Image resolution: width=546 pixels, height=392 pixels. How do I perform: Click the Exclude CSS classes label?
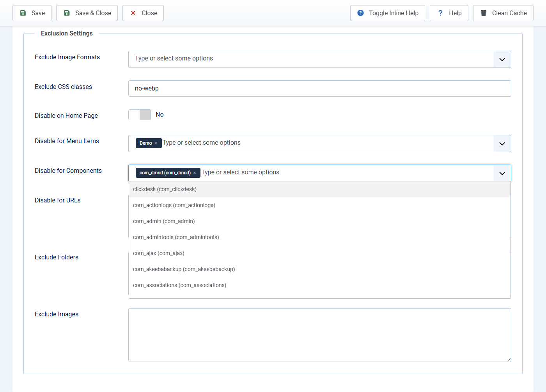(63, 87)
